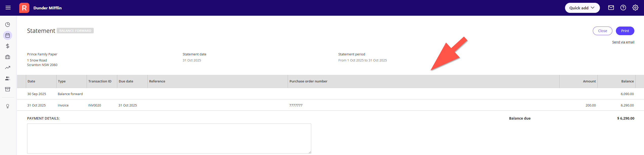This screenshot has height=155, width=644.
Task: Click the Send via email link
Action: (623, 42)
